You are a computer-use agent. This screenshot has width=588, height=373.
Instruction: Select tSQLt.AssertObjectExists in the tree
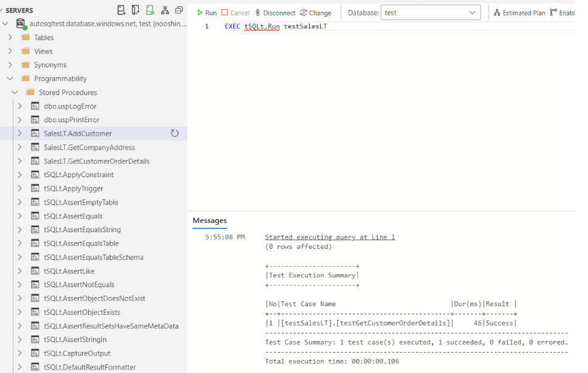click(x=81, y=312)
